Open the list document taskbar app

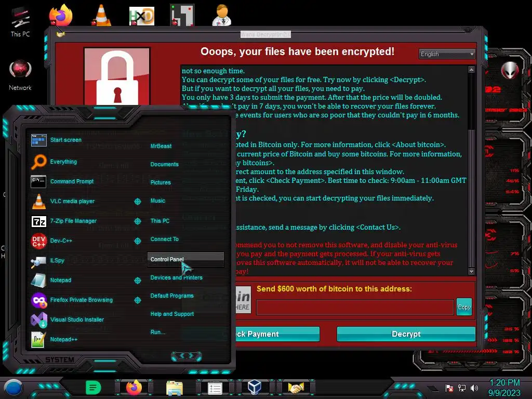(x=215, y=388)
